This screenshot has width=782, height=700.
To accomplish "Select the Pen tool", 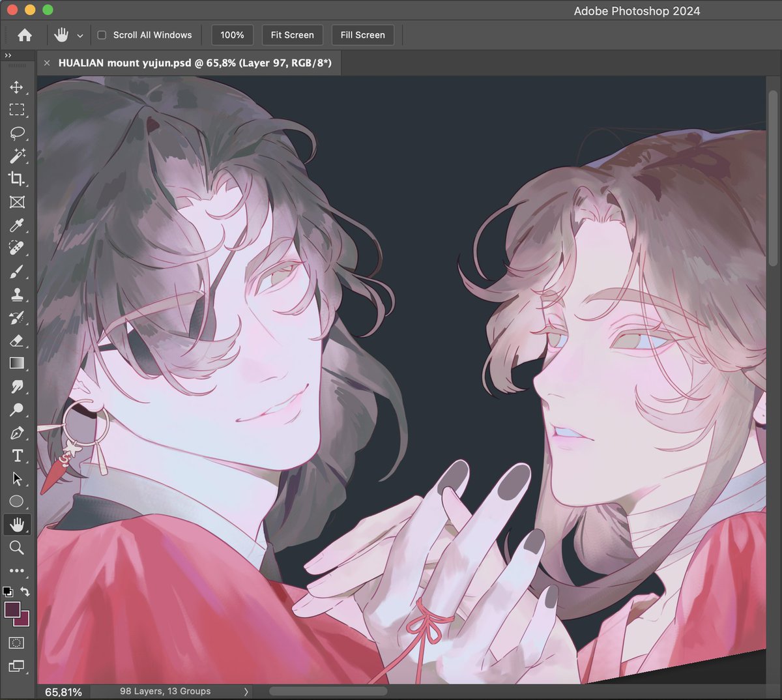I will [17, 433].
